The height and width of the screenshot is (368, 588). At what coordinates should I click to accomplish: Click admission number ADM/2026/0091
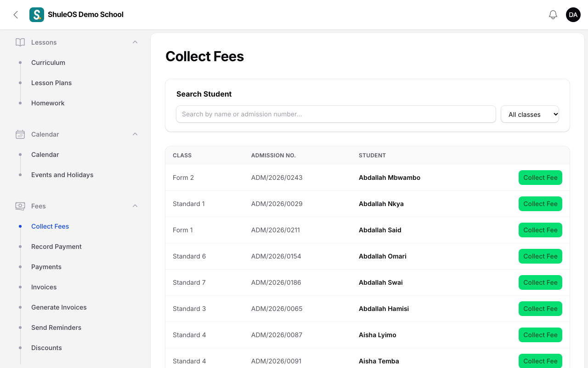pos(277,361)
